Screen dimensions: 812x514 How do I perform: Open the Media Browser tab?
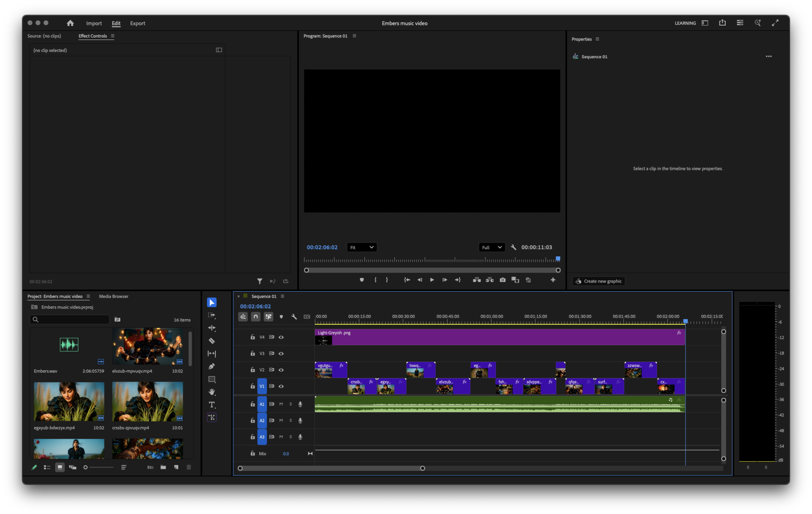(114, 296)
